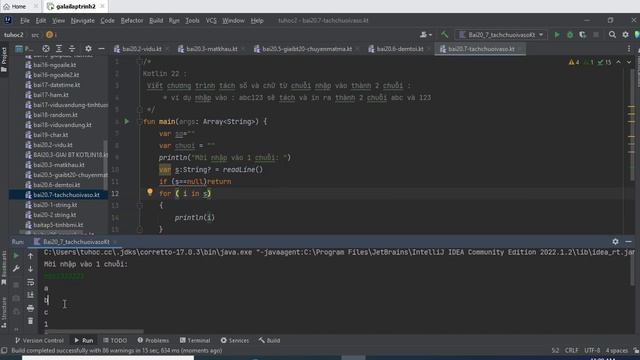Open the VCS menu
640x360 pixels.
pos(211,20)
